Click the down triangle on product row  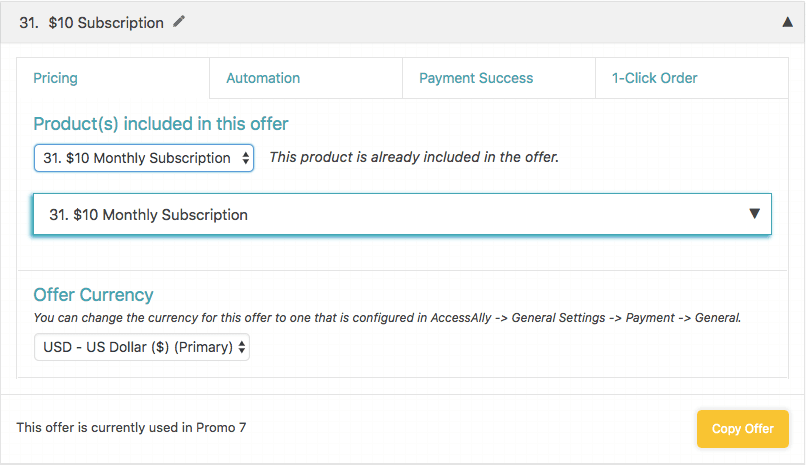[x=754, y=213]
